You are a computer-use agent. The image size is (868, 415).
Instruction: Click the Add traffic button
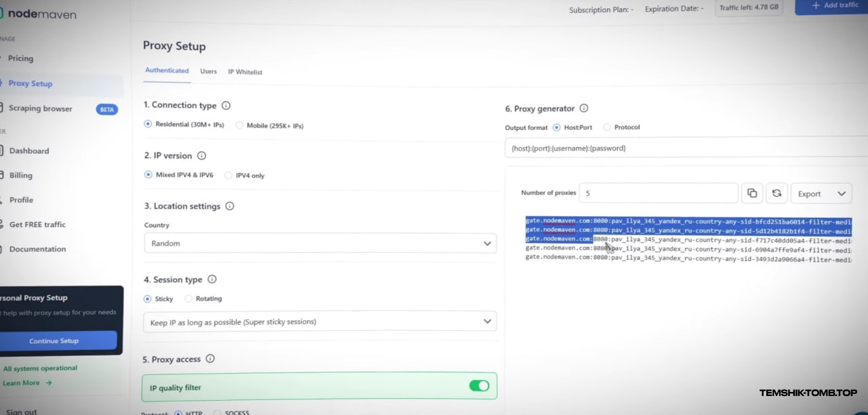pos(831,5)
